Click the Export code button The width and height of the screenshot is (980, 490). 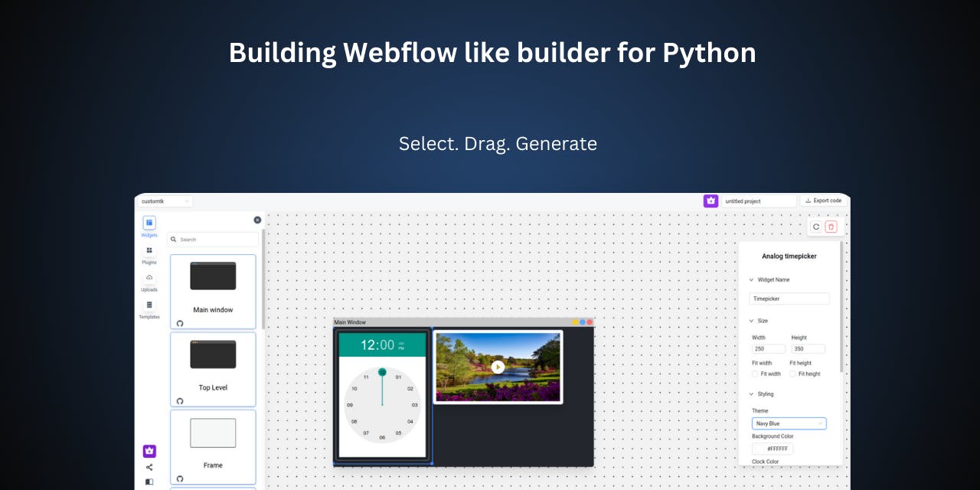tap(824, 201)
